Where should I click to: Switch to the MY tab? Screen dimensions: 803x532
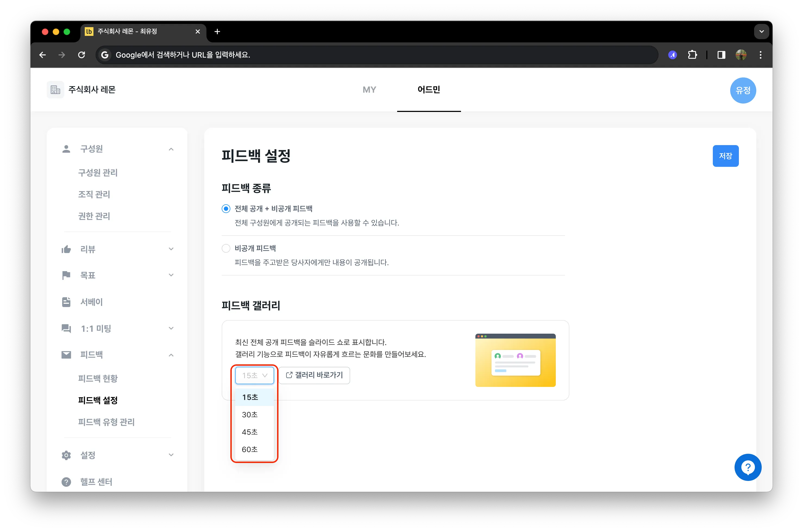(369, 90)
